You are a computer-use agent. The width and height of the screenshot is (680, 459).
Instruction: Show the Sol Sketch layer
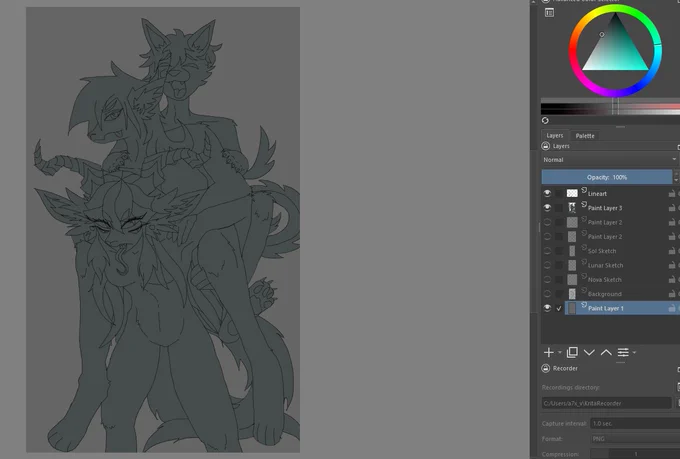pos(547,251)
